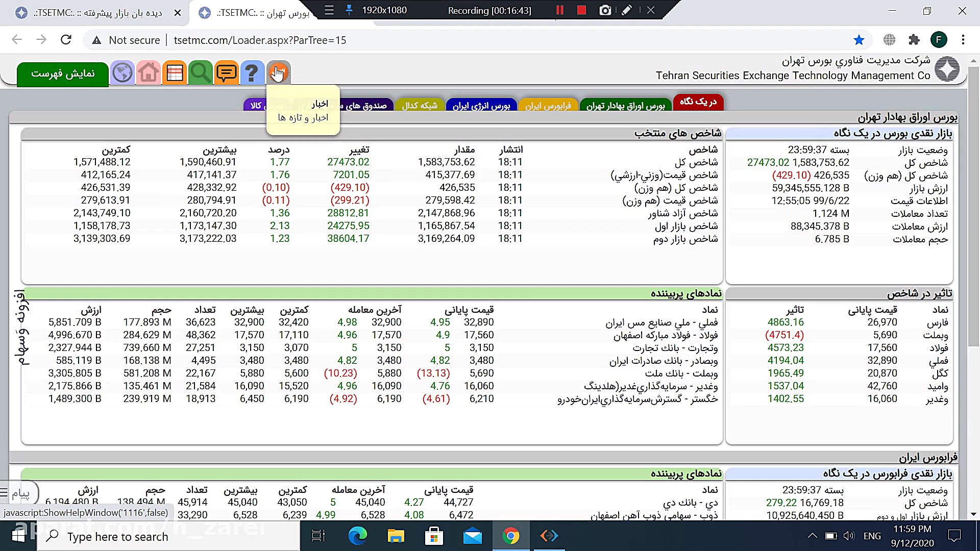Open the news (اخبار) icon

(278, 73)
